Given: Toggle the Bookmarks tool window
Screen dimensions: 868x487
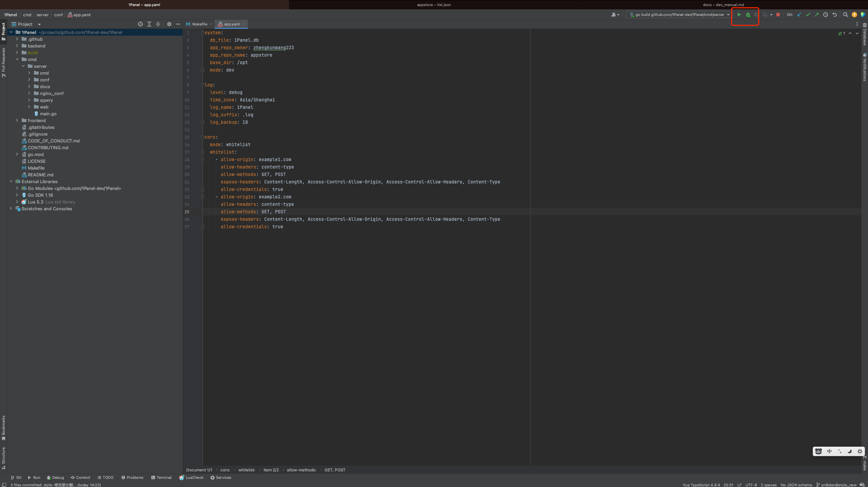Looking at the screenshot, I should [3, 427].
